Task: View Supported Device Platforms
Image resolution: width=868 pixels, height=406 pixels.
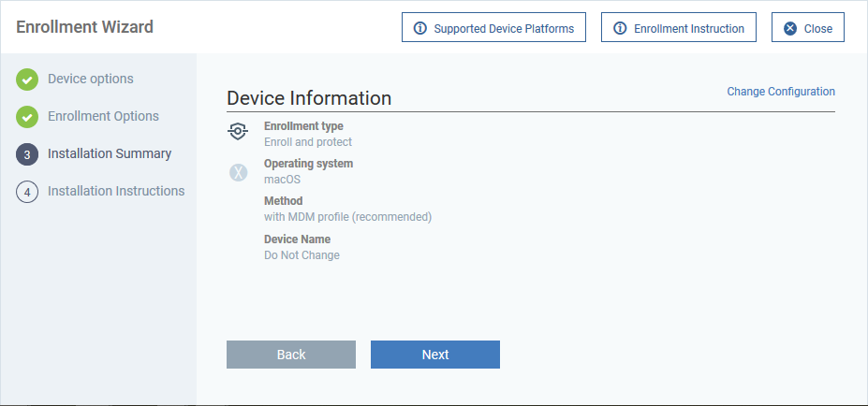Action: pyautogui.click(x=493, y=27)
